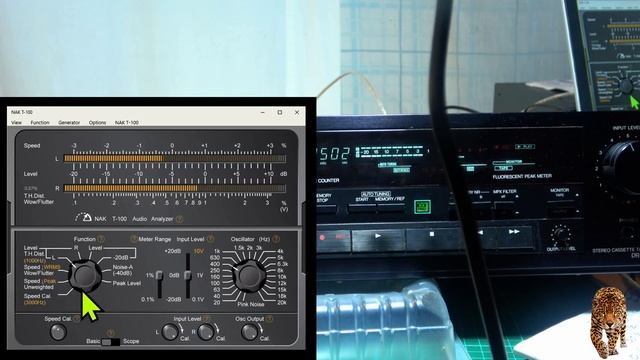
Task: Click the Input Level R knob
Action: click(206, 332)
